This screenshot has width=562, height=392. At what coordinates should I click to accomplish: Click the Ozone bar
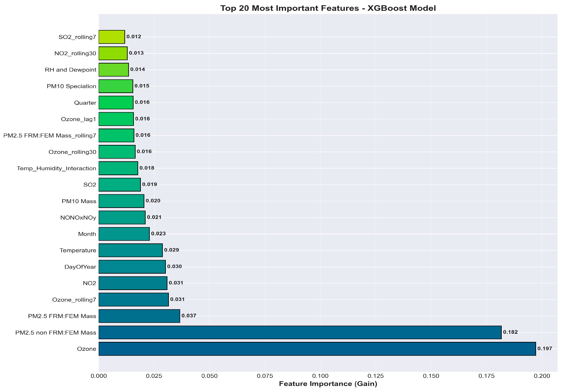click(x=317, y=349)
